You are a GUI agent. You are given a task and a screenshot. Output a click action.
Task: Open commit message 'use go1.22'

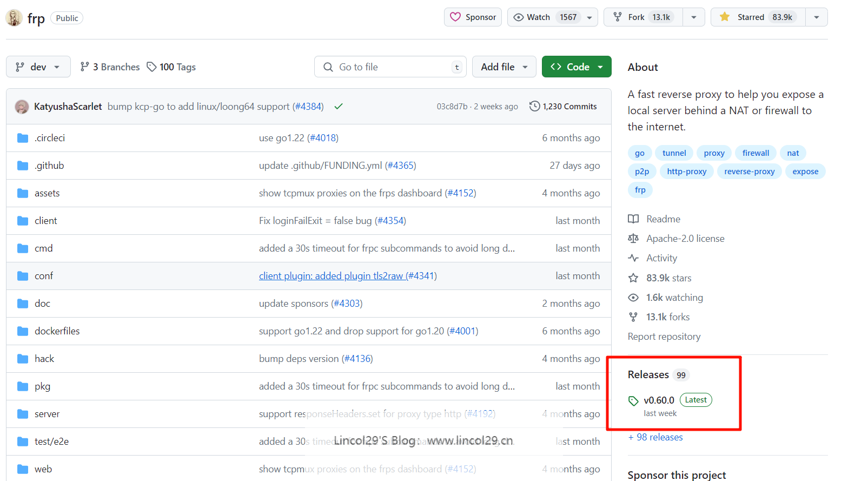pos(282,138)
